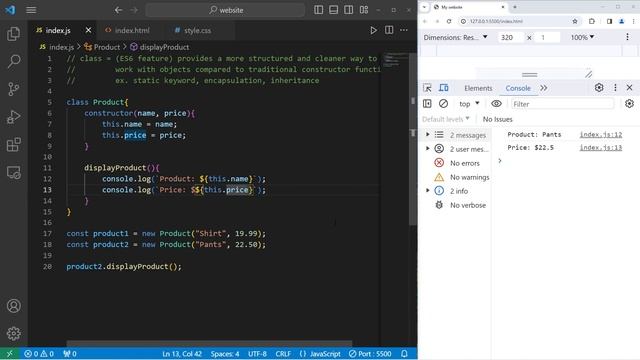Close the index.js tab
640x360 pixels.
(x=88, y=30)
